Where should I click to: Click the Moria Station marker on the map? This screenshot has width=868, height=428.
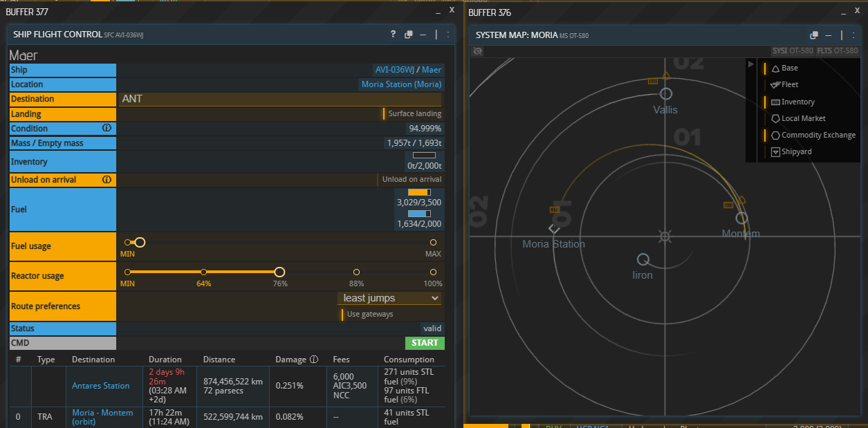tap(553, 229)
